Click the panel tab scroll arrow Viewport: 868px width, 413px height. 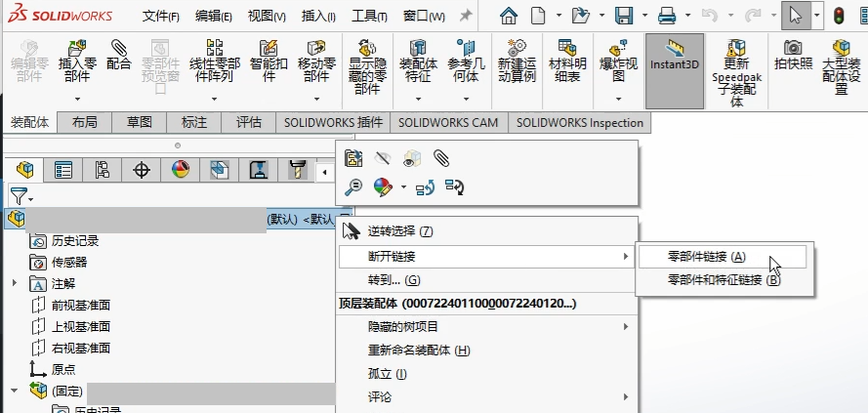(x=324, y=172)
